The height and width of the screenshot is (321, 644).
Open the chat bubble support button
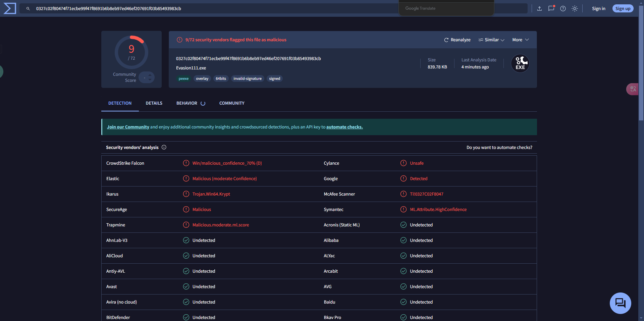coord(620,303)
